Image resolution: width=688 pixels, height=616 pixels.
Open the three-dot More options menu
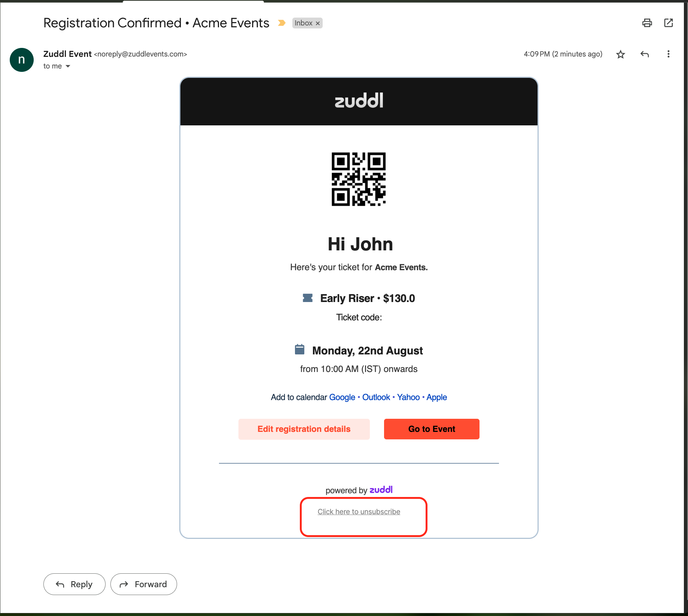[668, 54]
